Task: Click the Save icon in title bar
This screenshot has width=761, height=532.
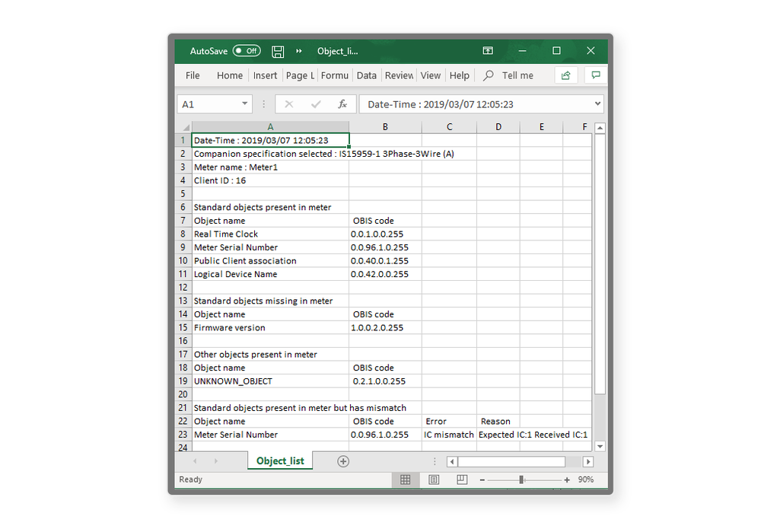Action: [278, 51]
